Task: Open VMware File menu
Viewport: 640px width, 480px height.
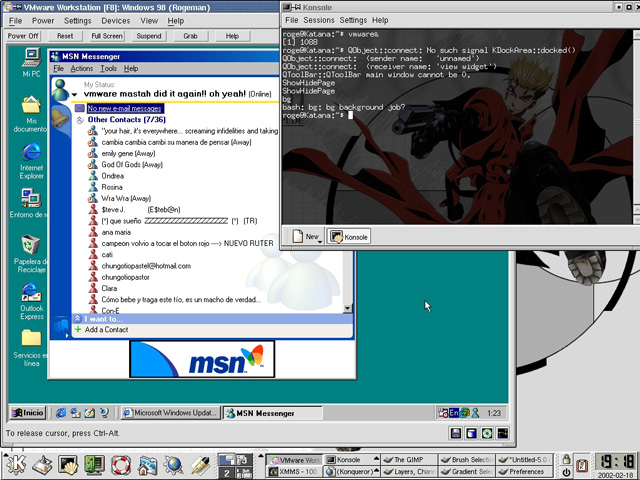Action: click(x=16, y=21)
